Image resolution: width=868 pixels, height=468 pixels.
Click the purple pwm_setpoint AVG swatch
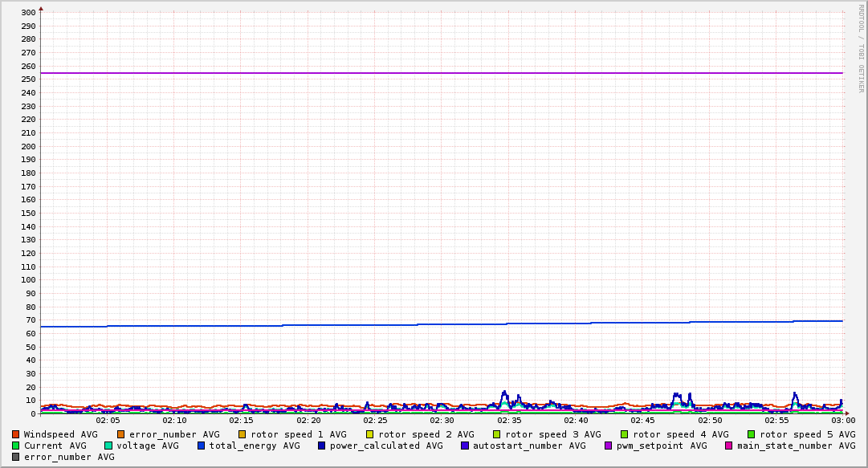click(609, 446)
